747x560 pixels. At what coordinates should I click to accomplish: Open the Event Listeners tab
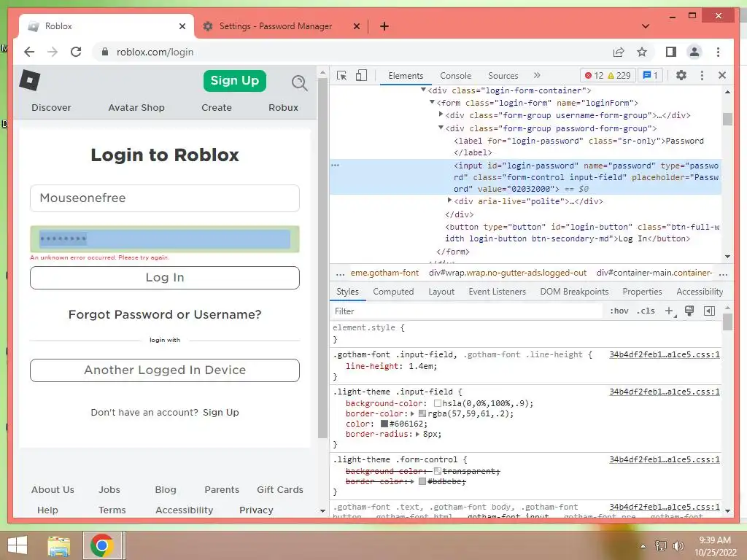pyautogui.click(x=497, y=292)
